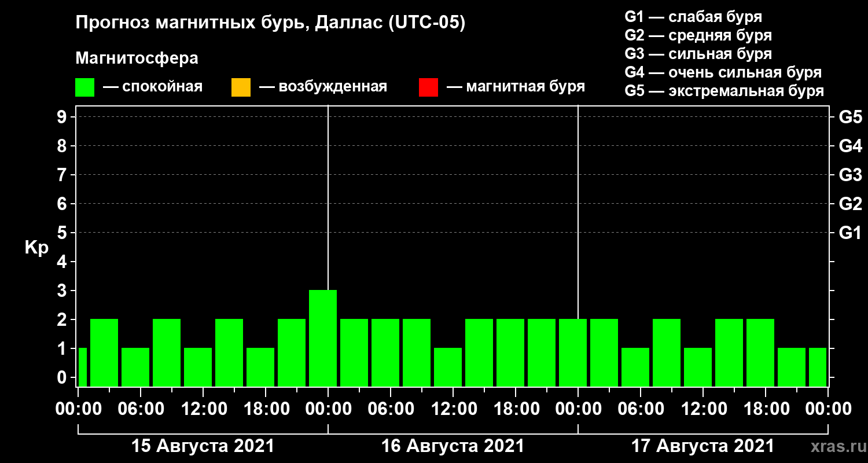The height and width of the screenshot is (463, 868).
Task: Click 'G2 — средняя буря' legend line
Action: 698,35
